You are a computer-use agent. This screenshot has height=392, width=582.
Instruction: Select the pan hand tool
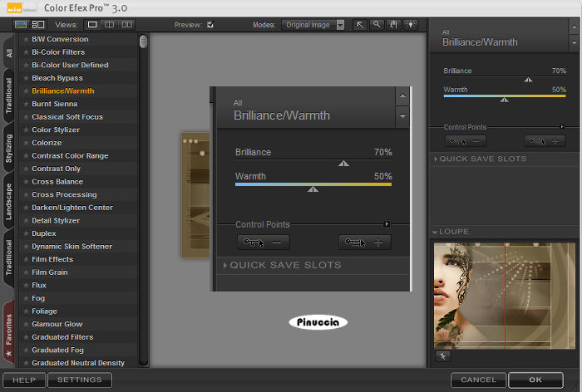393,25
